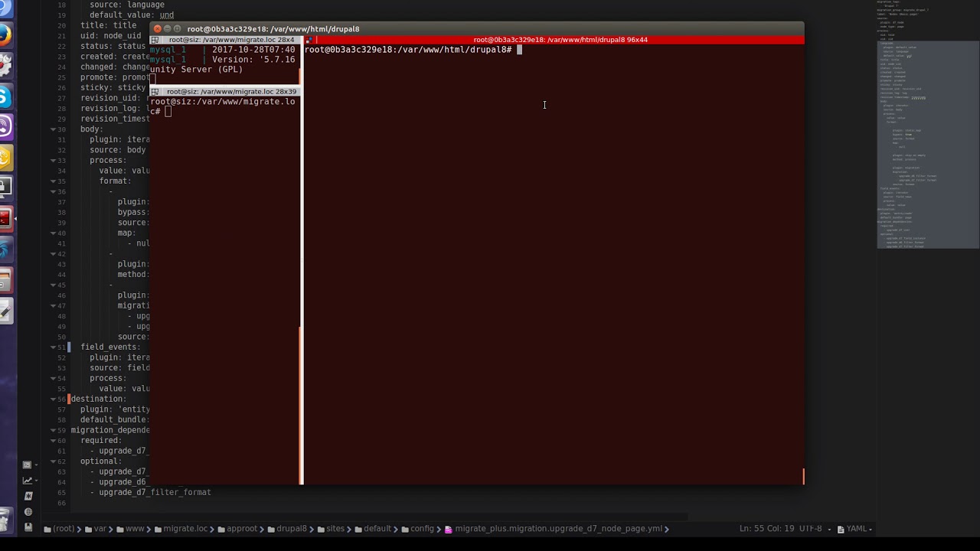Collapse the field_events block at line 51
The width and height of the screenshot is (980, 551).
tap(54, 347)
